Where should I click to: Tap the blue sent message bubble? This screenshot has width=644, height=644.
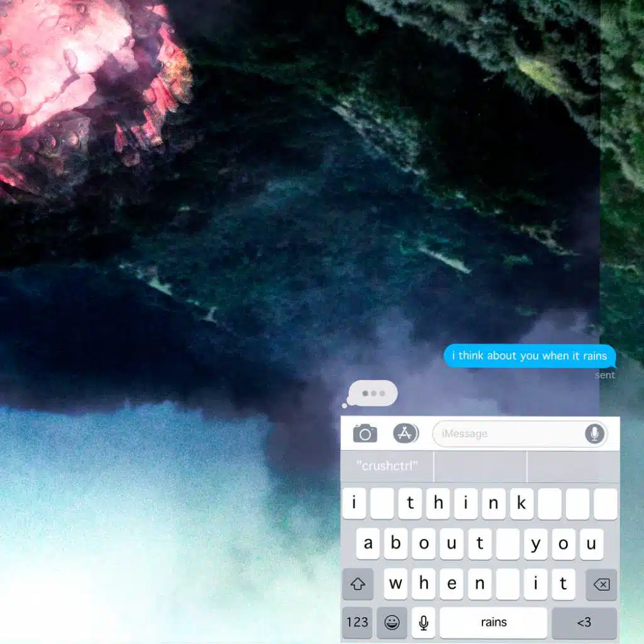(x=529, y=356)
